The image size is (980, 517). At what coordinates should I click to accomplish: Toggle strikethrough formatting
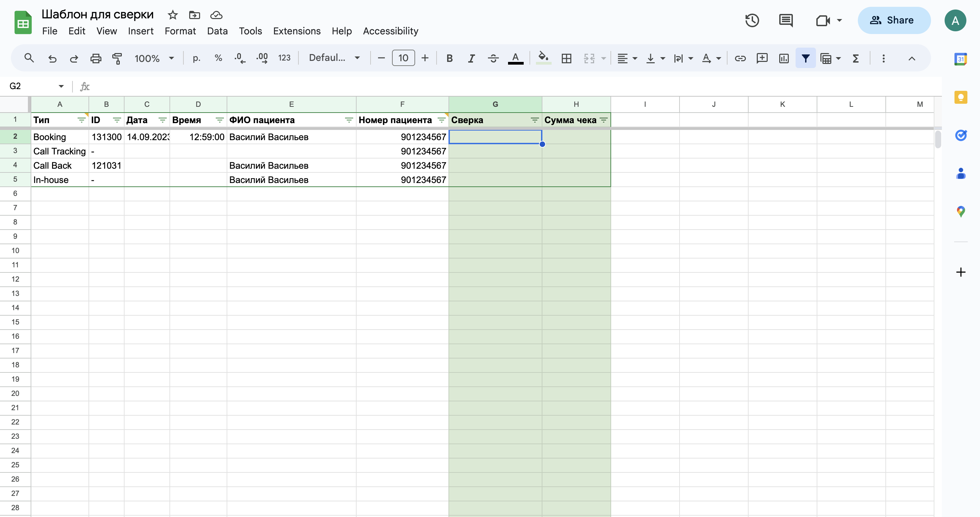(493, 58)
